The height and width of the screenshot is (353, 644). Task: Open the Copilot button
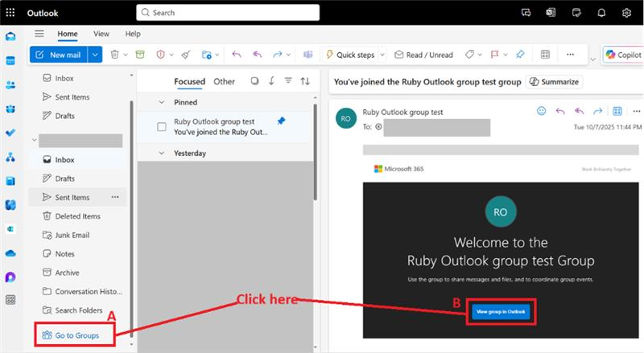(x=623, y=55)
